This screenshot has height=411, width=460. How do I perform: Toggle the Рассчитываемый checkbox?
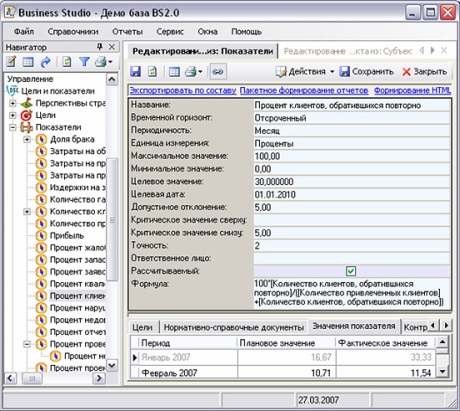click(x=351, y=271)
